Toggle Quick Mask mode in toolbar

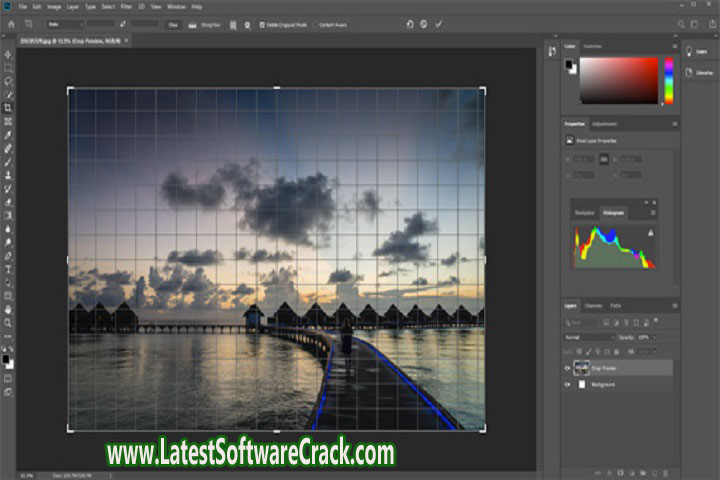click(x=8, y=378)
